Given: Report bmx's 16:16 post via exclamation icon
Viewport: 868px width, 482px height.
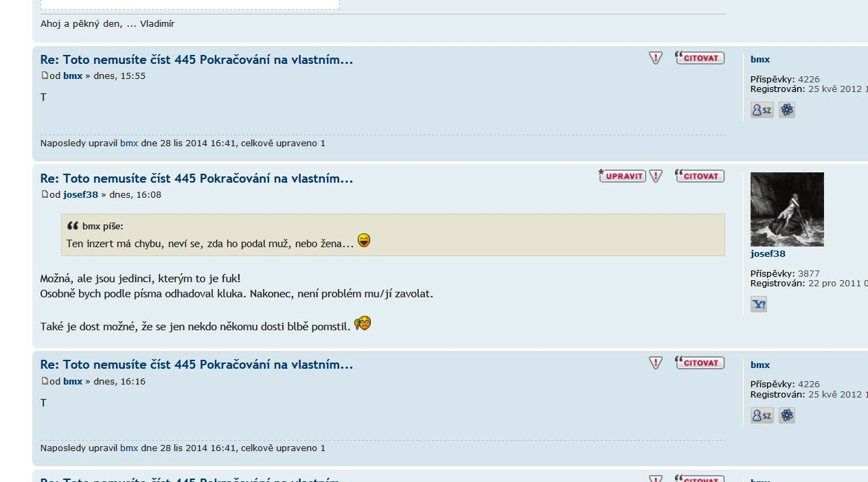Looking at the screenshot, I should (656, 363).
